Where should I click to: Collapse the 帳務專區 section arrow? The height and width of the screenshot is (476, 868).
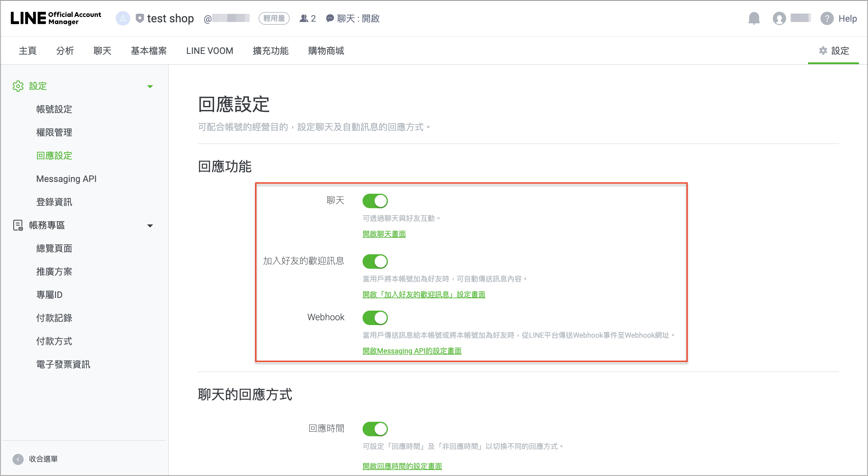click(150, 226)
